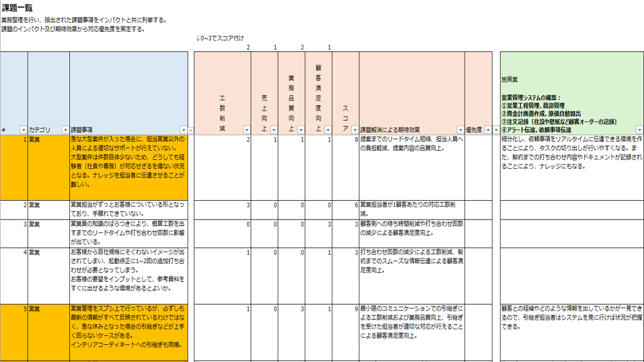
Task: Select 顧客満足度向上 value 3 in row 3
Action: 319,234
